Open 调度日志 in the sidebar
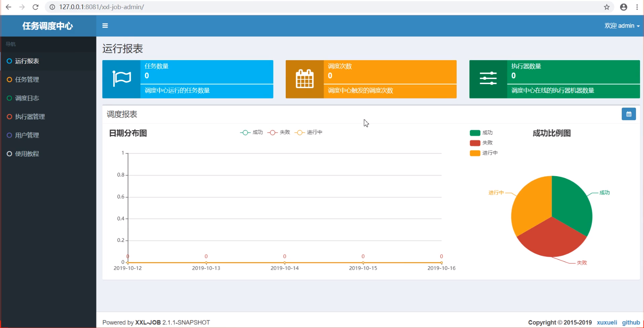644x328 pixels. 48,98
